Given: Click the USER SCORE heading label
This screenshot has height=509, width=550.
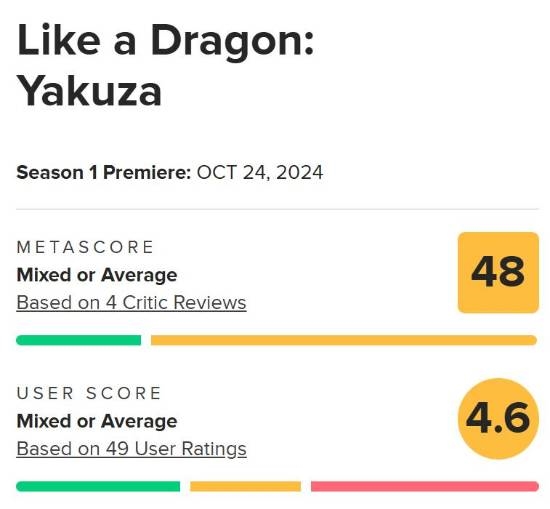Looking at the screenshot, I should [89, 393].
